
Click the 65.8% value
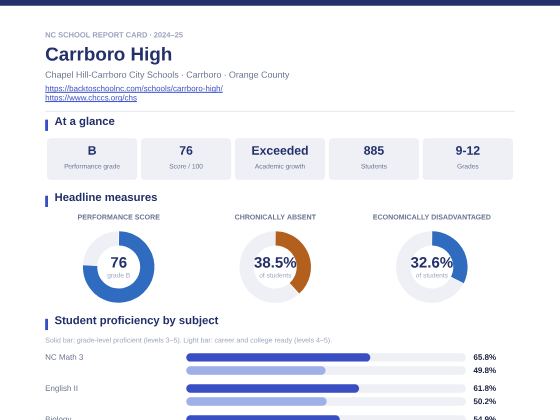point(485,357)
